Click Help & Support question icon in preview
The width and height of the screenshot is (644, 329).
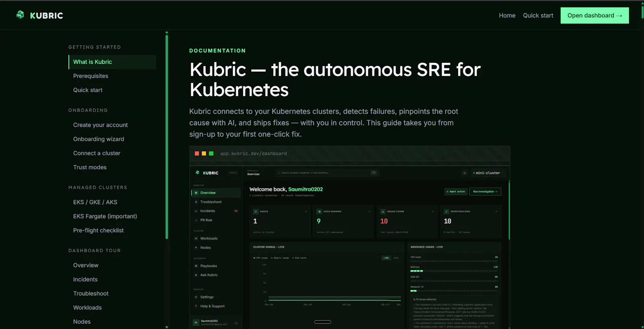[196, 306]
